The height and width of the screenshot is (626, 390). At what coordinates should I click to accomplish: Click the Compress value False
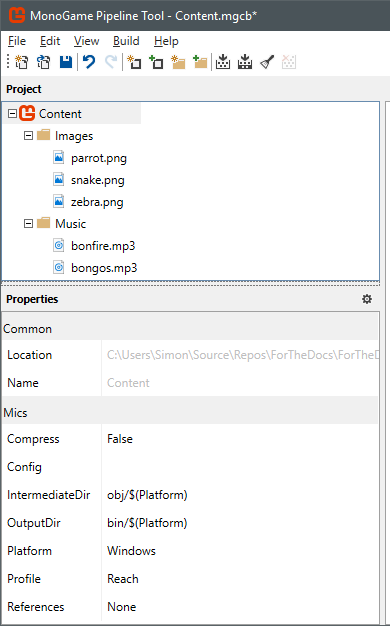tap(120, 439)
